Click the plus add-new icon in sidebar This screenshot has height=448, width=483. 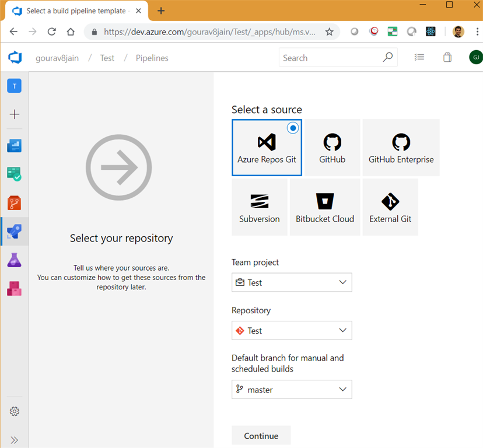coord(14,114)
